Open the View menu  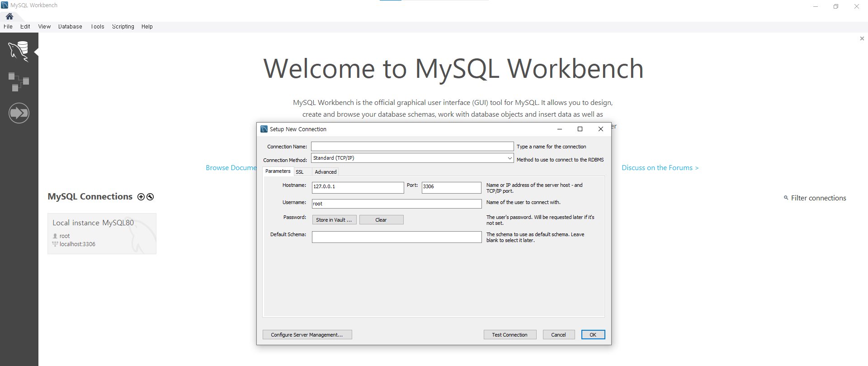44,27
